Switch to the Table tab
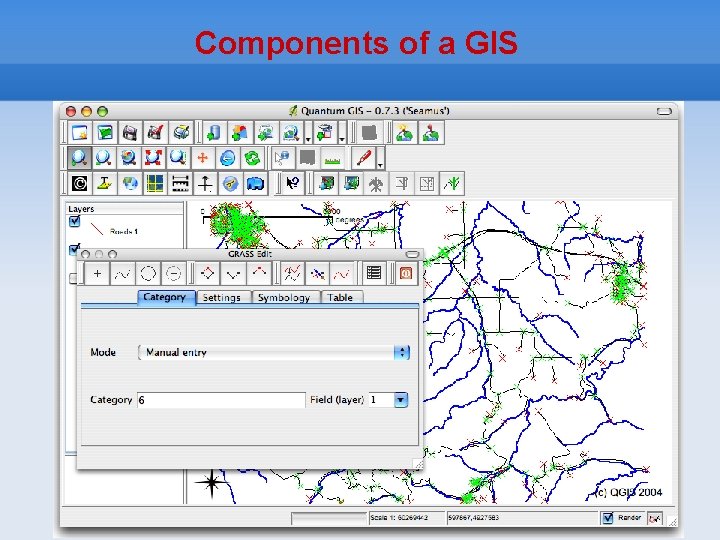Image resolution: width=720 pixels, height=540 pixels. (341, 298)
